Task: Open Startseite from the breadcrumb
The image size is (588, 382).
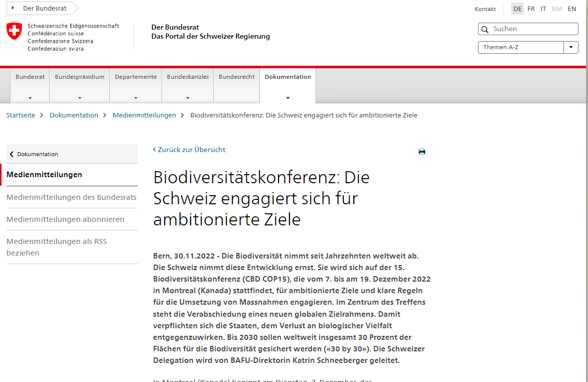Action: coord(21,115)
